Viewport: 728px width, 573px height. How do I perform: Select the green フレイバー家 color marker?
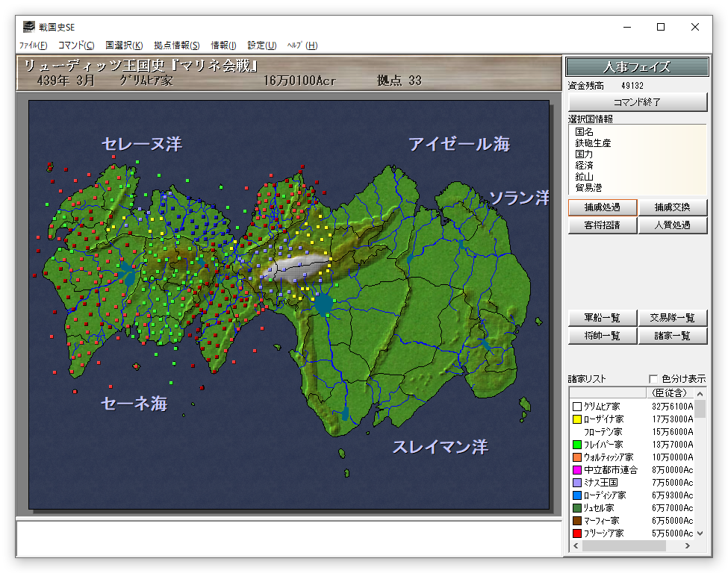pos(577,445)
